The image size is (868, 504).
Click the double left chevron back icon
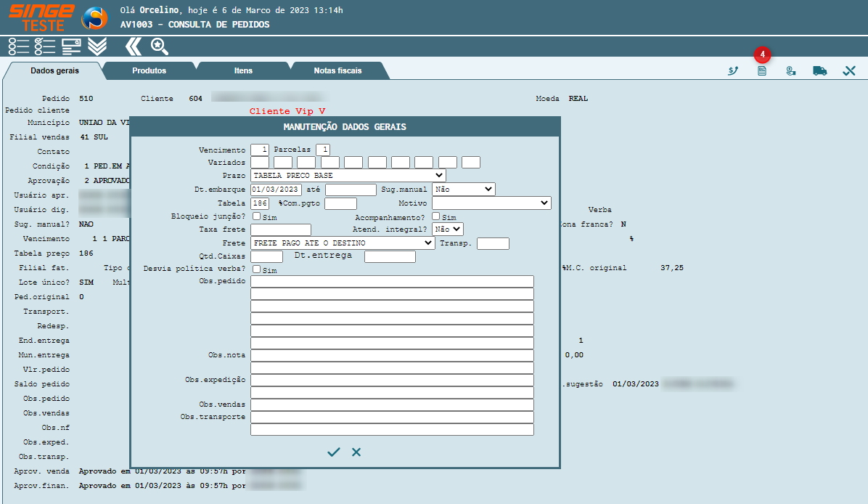133,46
